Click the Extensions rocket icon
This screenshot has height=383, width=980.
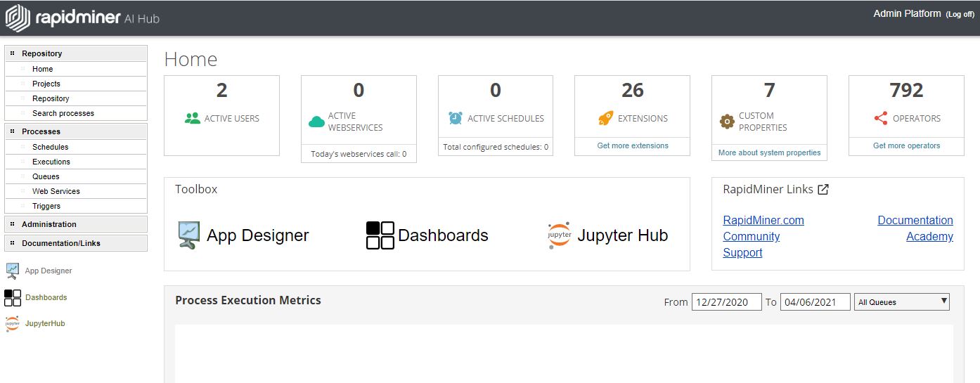tap(605, 118)
